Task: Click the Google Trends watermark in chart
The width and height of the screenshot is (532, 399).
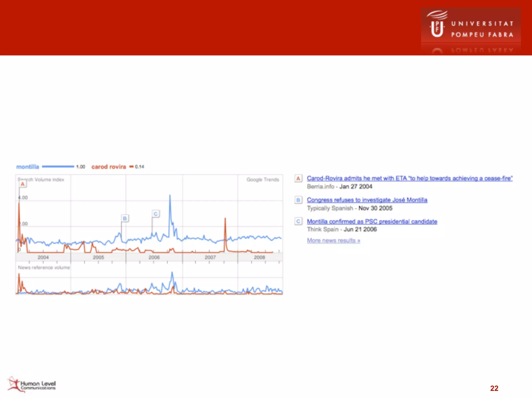Action: point(262,180)
